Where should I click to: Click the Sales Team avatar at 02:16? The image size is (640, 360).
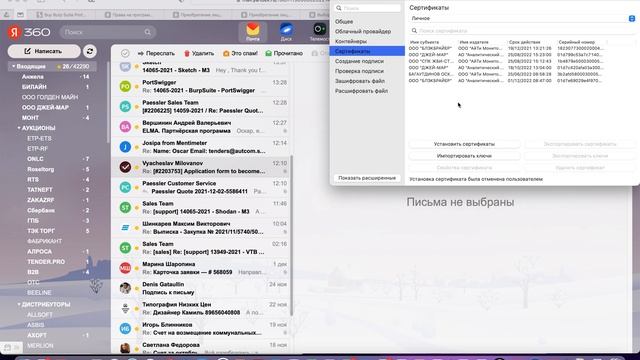point(125,248)
